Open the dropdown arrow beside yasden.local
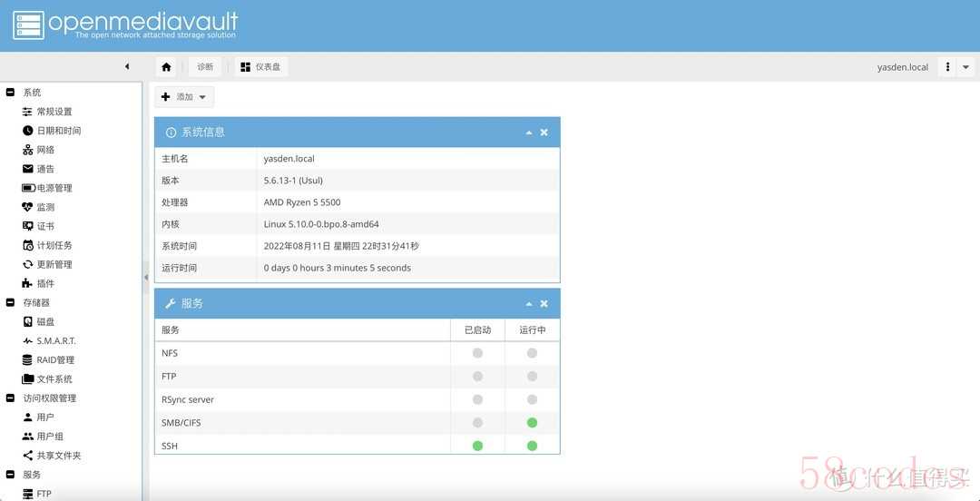980x501 pixels. [965, 67]
